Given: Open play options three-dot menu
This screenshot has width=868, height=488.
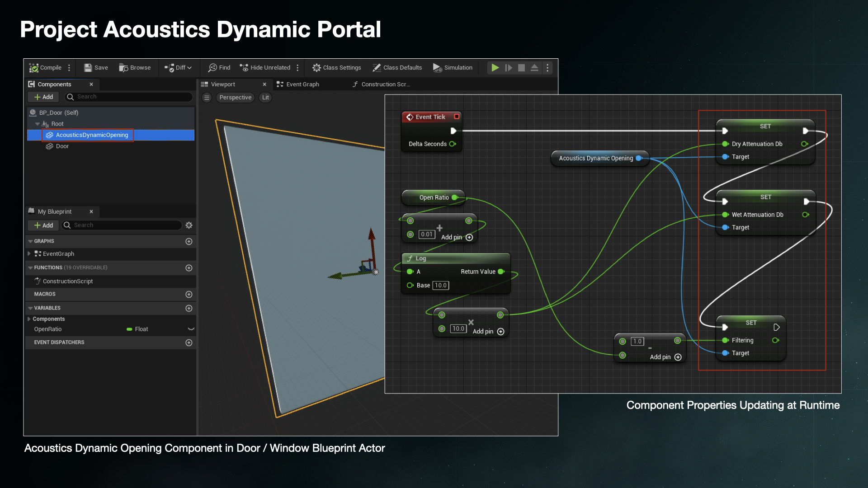Looking at the screenshot, I should click(547, 68).
